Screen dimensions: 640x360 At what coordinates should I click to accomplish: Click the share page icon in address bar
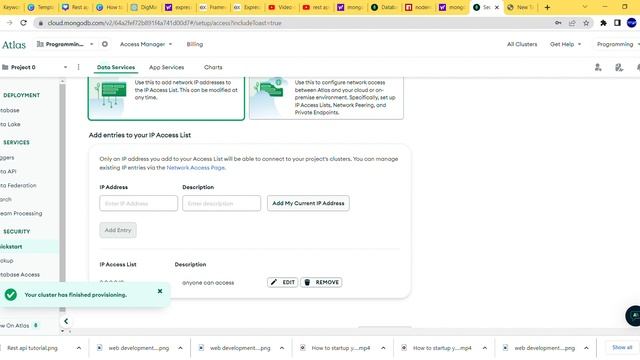tap(572, 23)
